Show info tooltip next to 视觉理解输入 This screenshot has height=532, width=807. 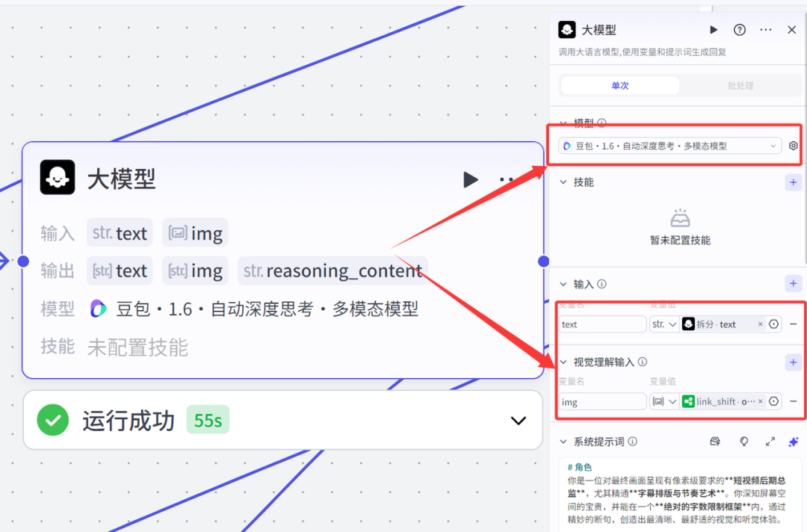pos(643,362)
